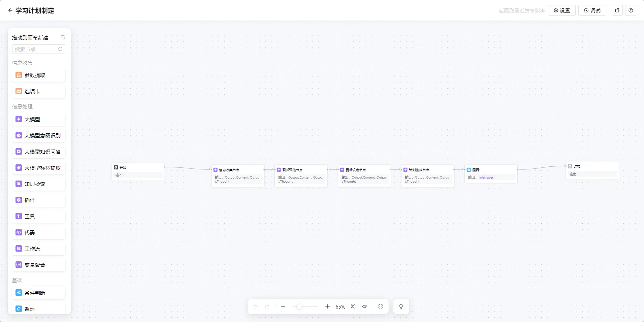
Task: Toggle the grid layout arrange icon
Action: 380,307
